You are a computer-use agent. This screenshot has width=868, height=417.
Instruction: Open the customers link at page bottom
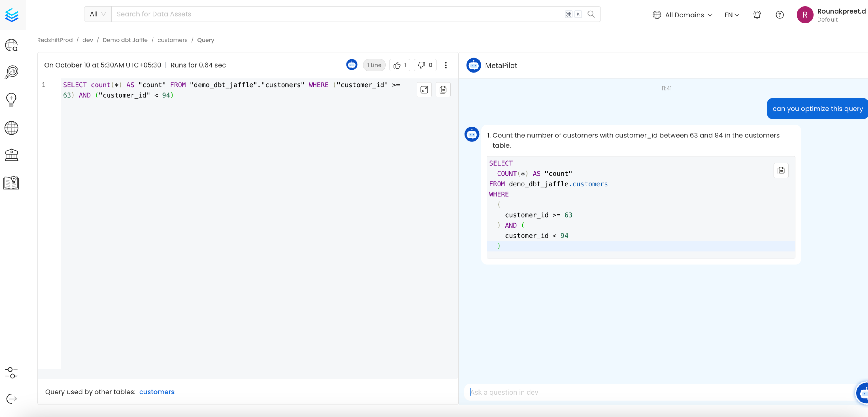pyautogui.click(x=156, y=392)
